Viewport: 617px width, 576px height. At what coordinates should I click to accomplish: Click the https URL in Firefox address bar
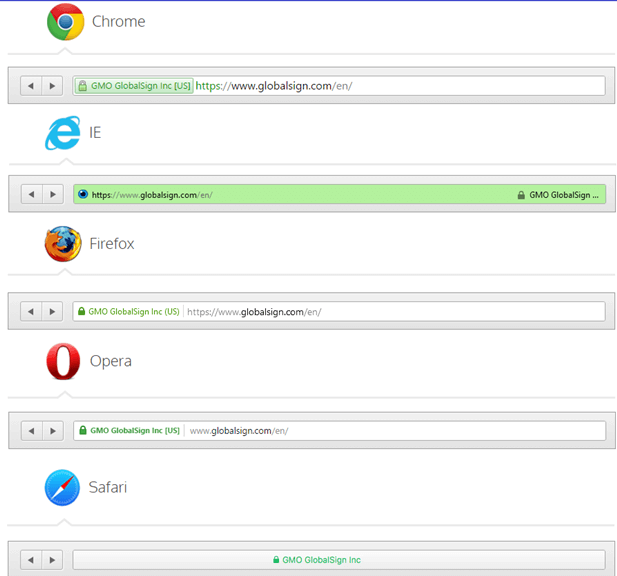[x=254, y=312]
